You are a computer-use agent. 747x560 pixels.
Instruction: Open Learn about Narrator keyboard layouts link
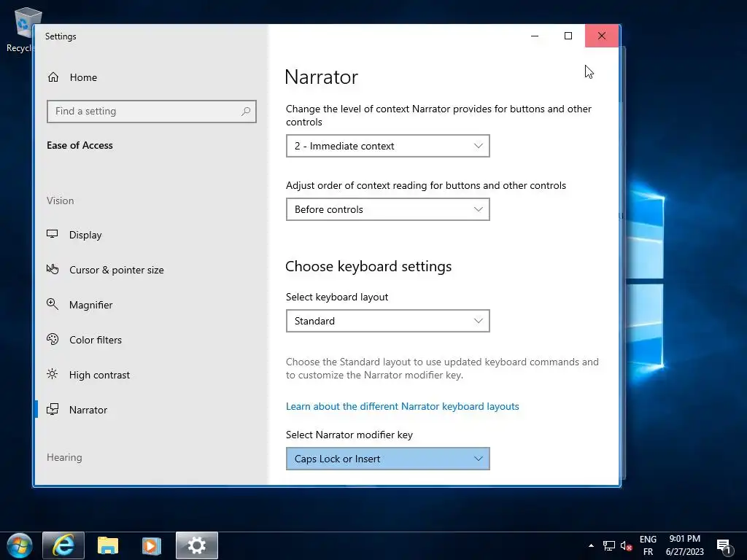click(x=402, y=406)
